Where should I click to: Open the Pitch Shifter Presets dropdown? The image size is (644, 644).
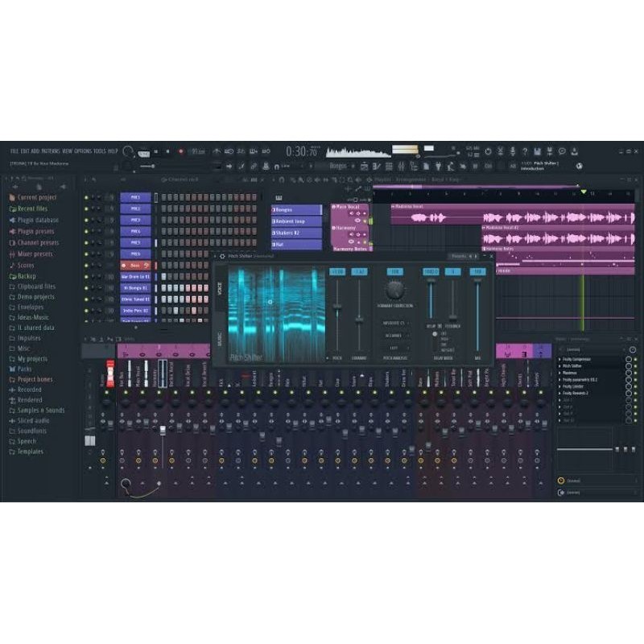[458, 256]
